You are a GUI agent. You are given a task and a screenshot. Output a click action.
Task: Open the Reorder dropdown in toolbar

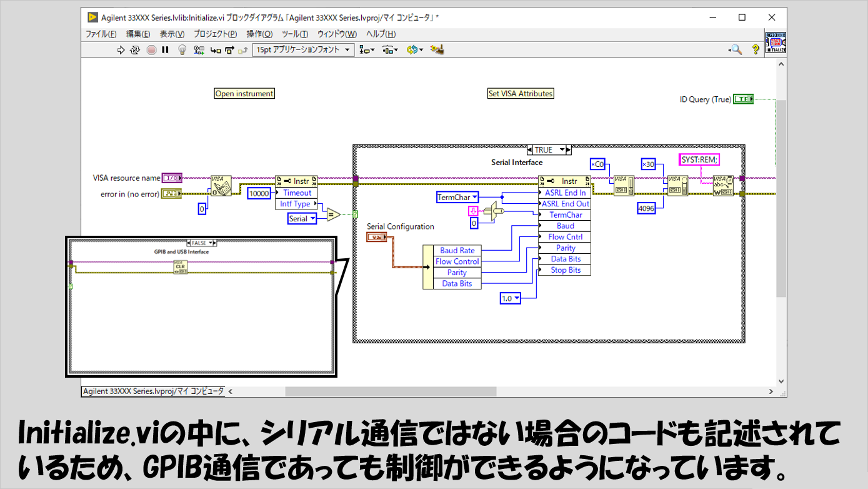pos(415,50)
